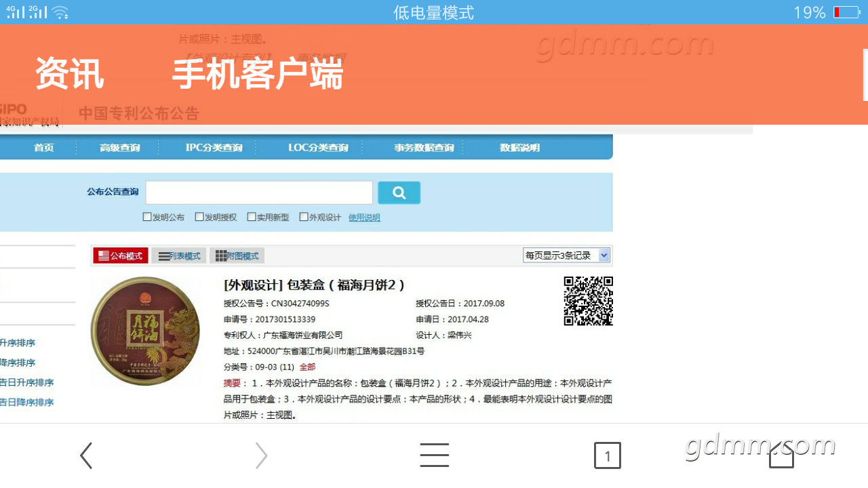This screenshot has width=868, height=488.
Task: Open the mooncake box product thumbnail
Action: [x=145, y=331]
